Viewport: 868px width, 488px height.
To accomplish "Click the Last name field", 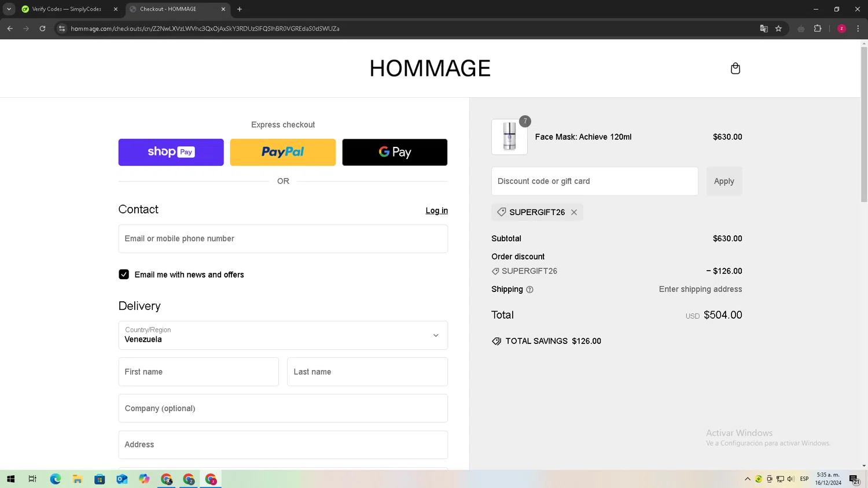I will pos(367,372).
